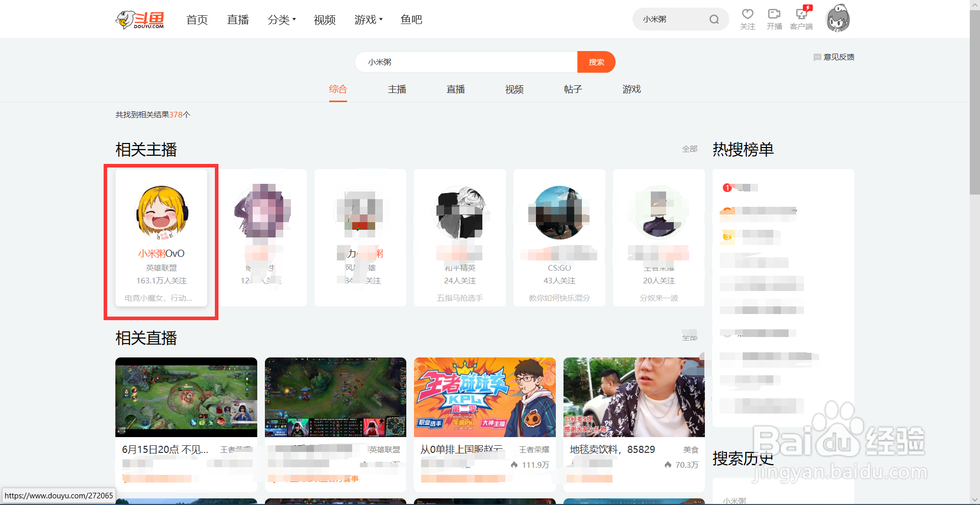Go to 首页 in the top navigation
Screen dimensions: 980x505
tap(197, 19)
